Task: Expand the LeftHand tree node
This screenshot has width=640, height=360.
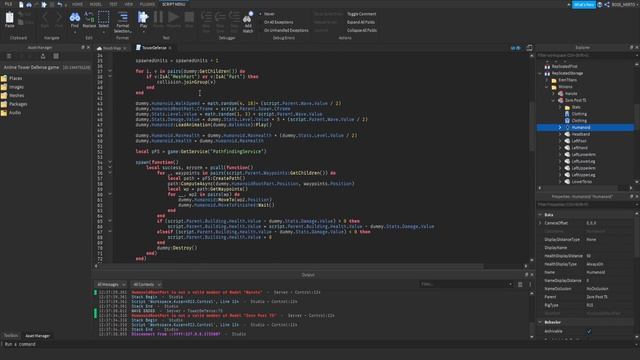Action: pyautogui.click(x=560, y=148)
